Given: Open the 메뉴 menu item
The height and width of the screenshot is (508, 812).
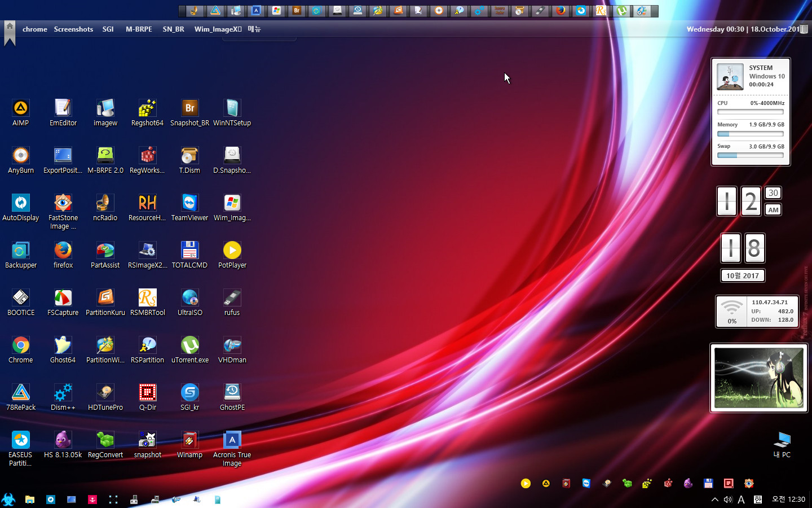Looking at the screenshot, I should tap(254, 29).
